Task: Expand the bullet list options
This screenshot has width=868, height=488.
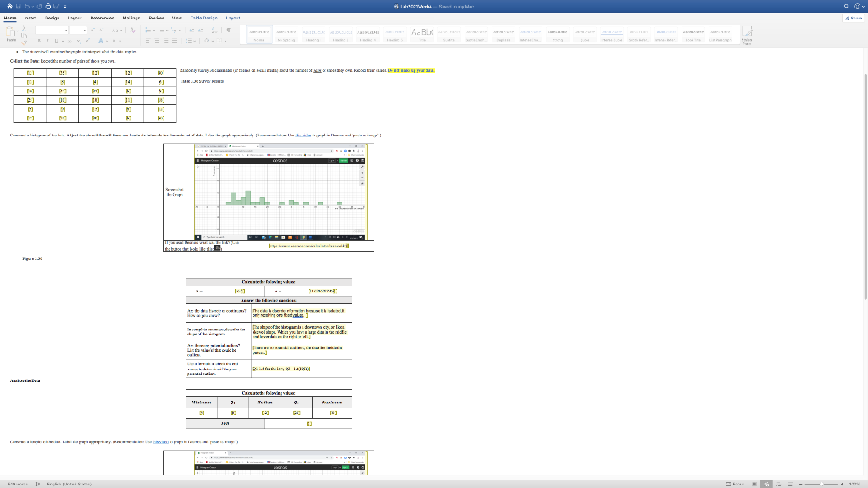Action: pos(154,30)
